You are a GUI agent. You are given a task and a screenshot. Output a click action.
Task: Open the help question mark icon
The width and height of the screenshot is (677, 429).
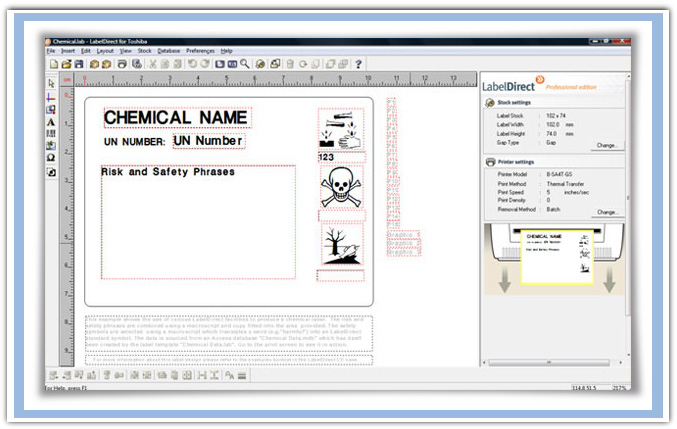point(358,64)
